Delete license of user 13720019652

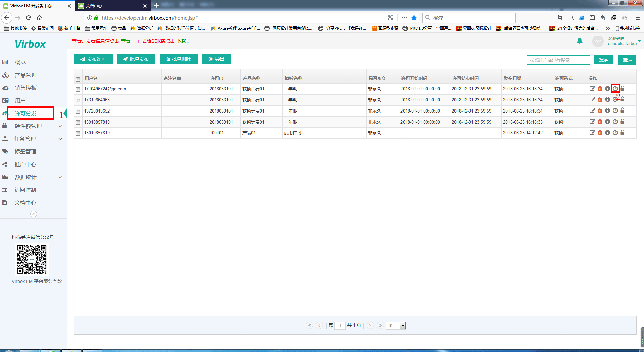(x=600, y=111)
